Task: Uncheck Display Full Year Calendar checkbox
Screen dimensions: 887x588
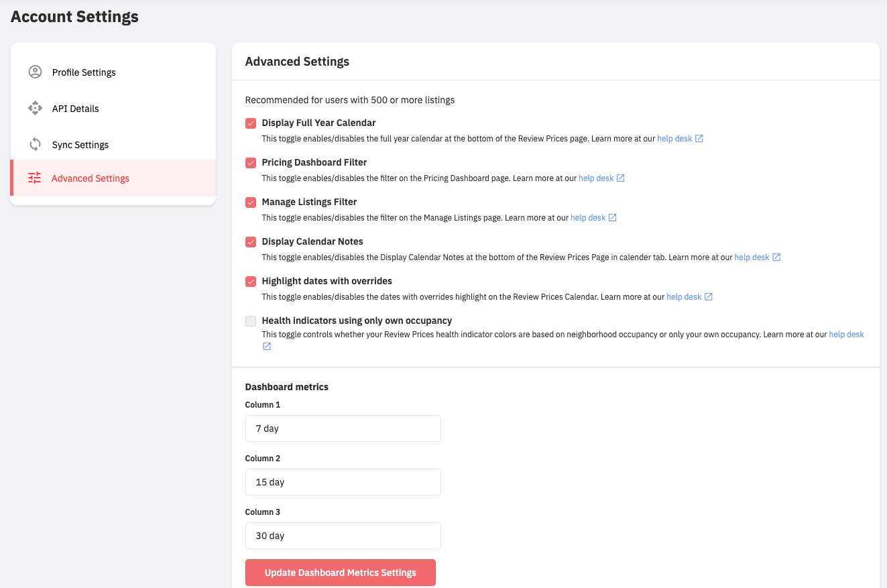Action: [x=251, y=123]
